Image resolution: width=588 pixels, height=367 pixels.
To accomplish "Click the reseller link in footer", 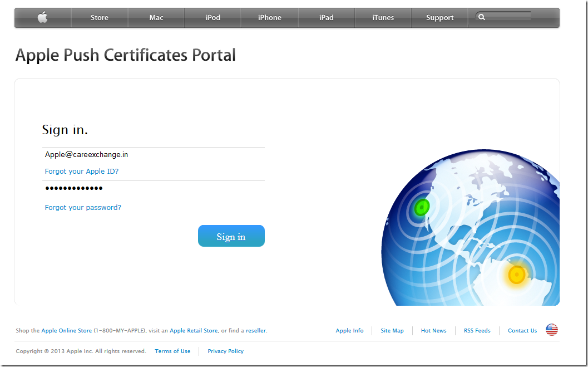I will pos(256,331).
